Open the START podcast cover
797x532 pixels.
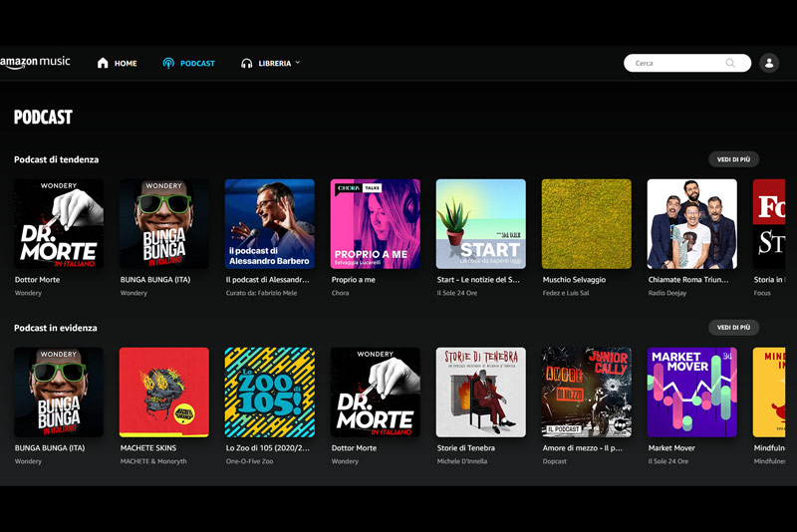coord(481,223)
